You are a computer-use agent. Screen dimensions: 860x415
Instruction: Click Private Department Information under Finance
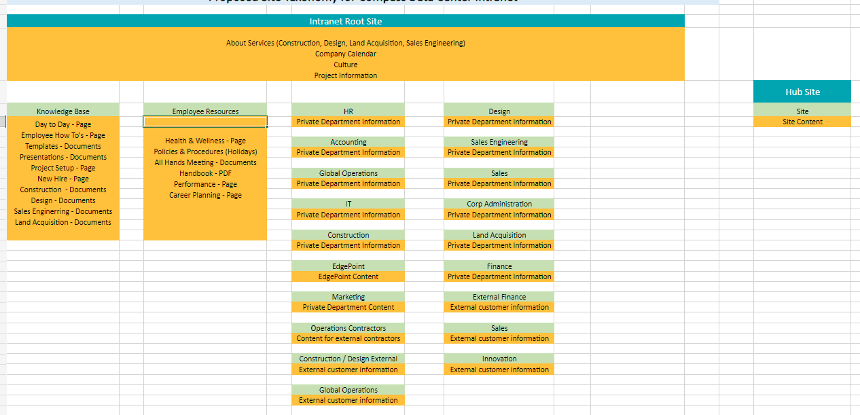499,277
